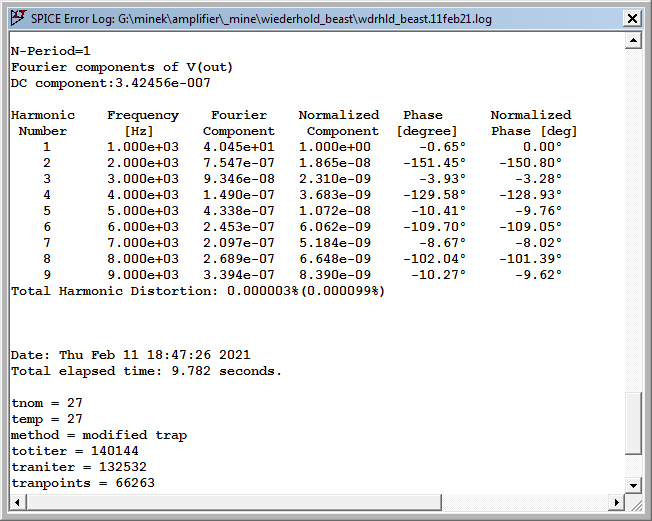Click normalized component 8.390e-09
This screenshot has width=652, height=521.
(x=335, y=275)
